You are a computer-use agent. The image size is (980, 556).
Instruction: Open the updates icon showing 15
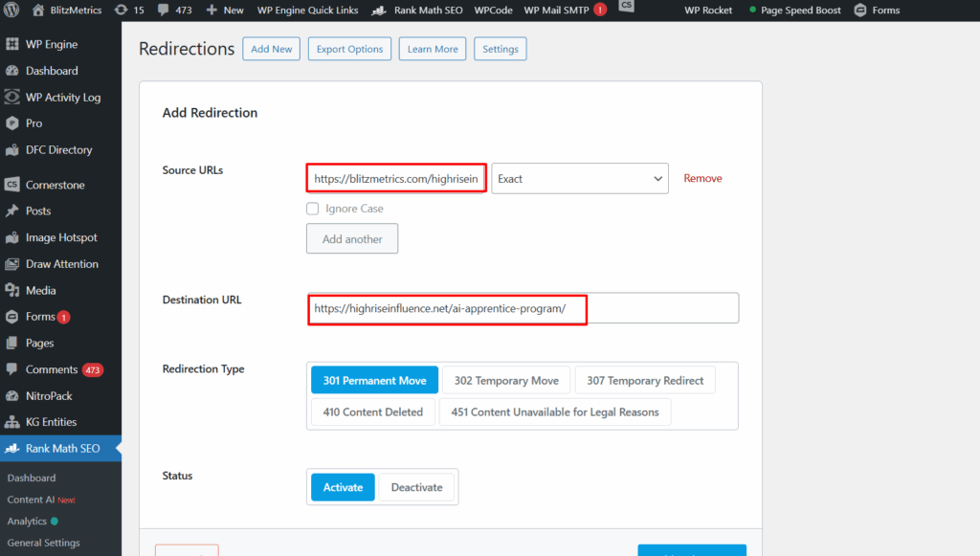(x=122, y=10)
